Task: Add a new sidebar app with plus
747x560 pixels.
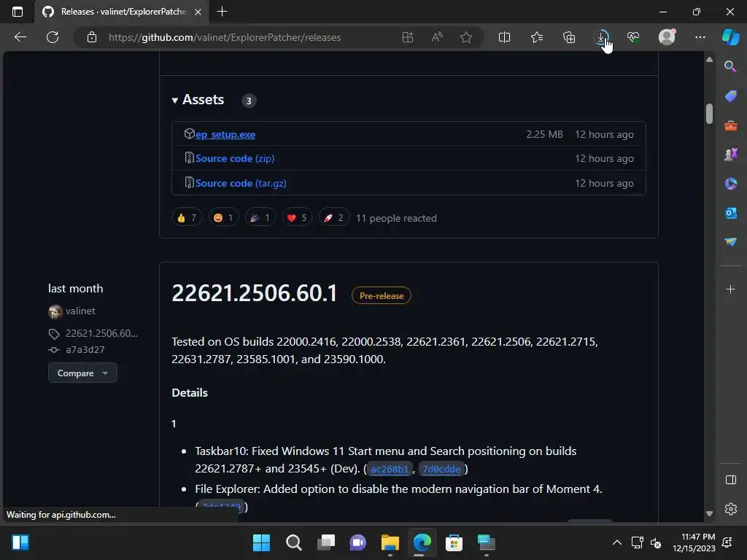Action: click(x=730, y=289)
